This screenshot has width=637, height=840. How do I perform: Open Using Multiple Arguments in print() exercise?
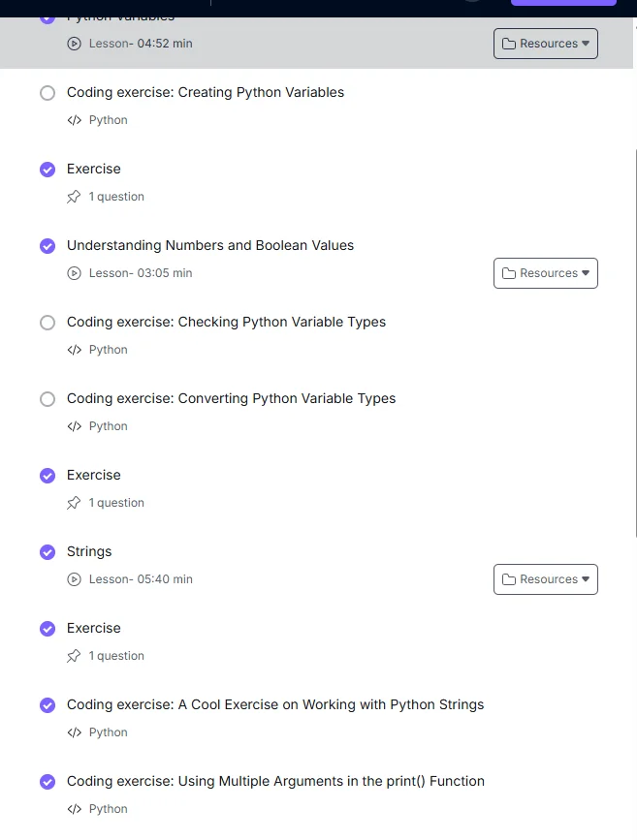pyautogui.click(x=274, y=781)
